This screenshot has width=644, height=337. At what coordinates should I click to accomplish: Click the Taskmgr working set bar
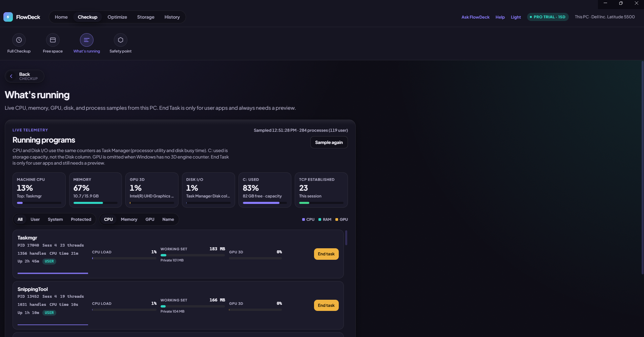(193, 255)
